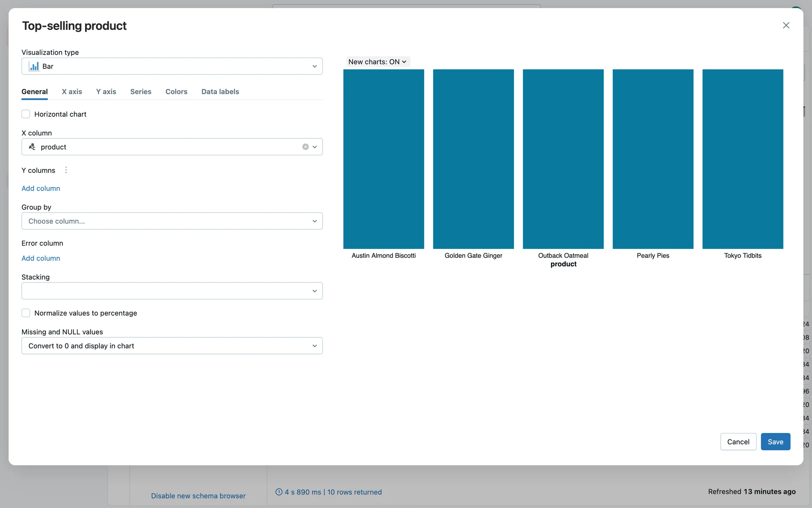The width and height of the screenshot is (812, 508).
Task: Open the Data labels tab
Action: 220,91
